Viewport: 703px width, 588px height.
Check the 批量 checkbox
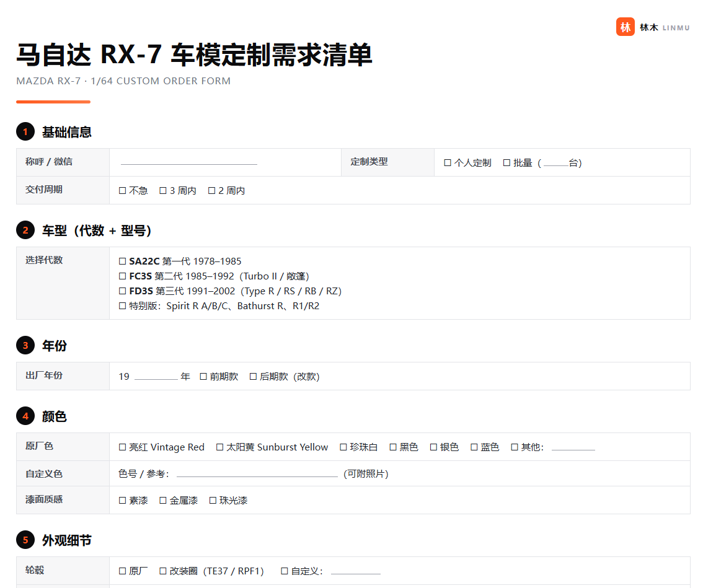[x=506, y=163]
